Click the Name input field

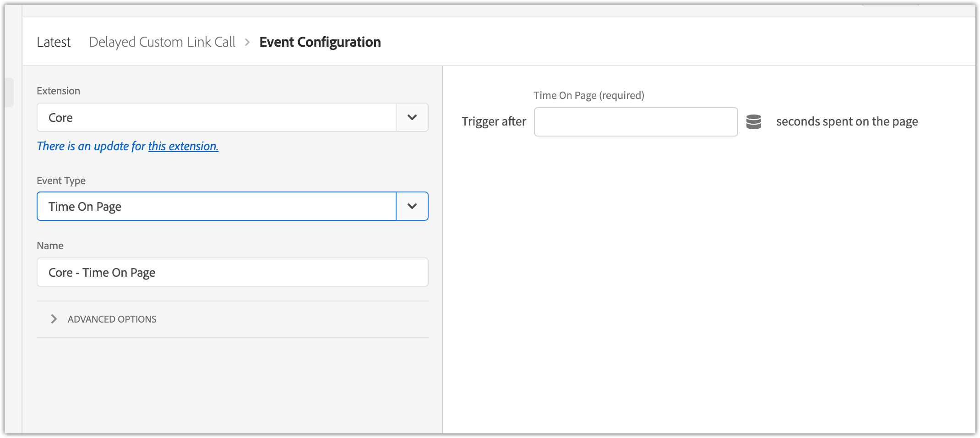pos(233,272)
